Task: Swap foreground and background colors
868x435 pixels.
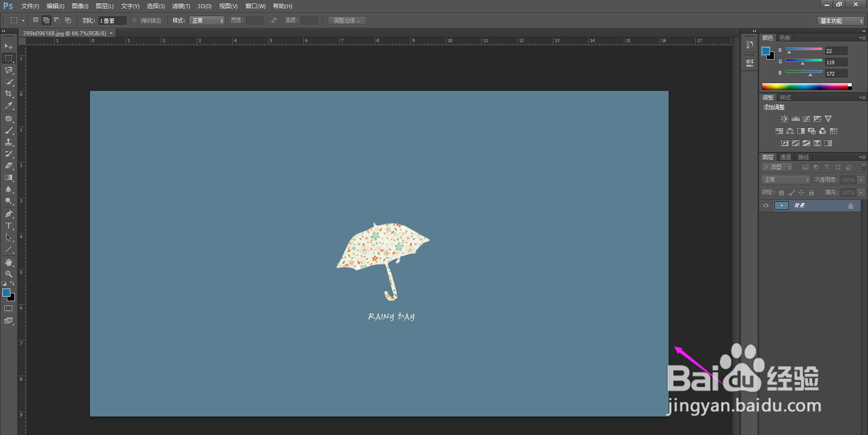Action: tap(12, 284)
